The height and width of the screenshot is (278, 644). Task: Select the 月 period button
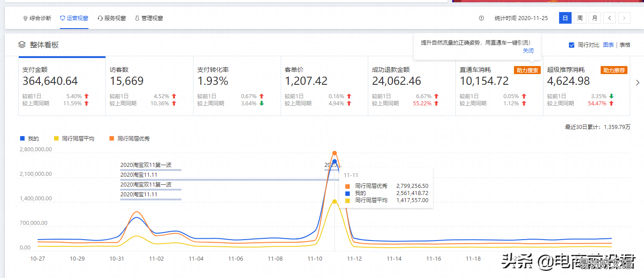pyautogui.click(x=594, y=18)
